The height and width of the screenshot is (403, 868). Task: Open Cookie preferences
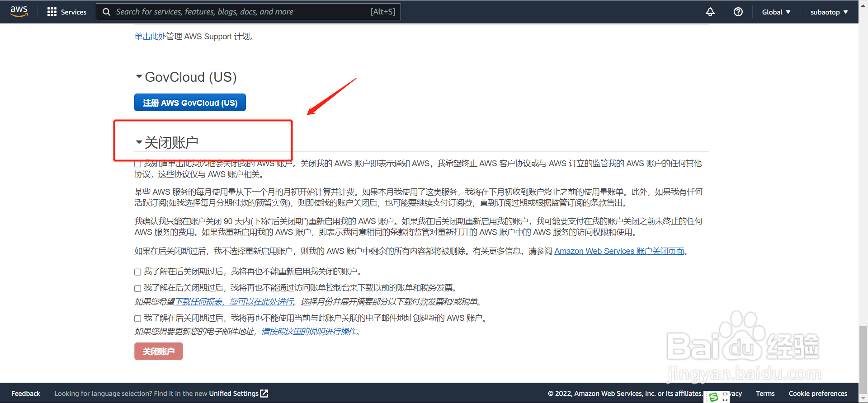818,394
